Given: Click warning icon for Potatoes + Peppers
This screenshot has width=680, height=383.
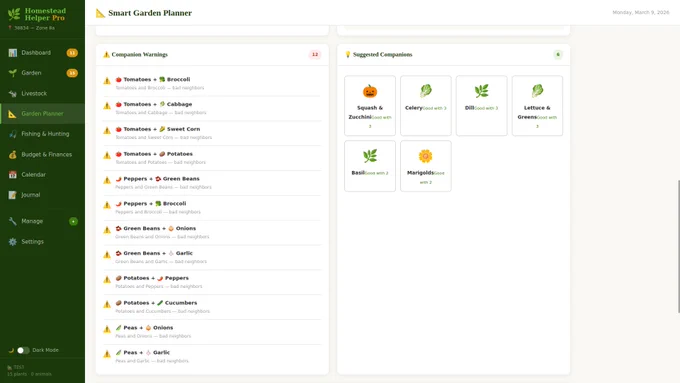Looking at the screenshot, I should click(x=107, y=280).
